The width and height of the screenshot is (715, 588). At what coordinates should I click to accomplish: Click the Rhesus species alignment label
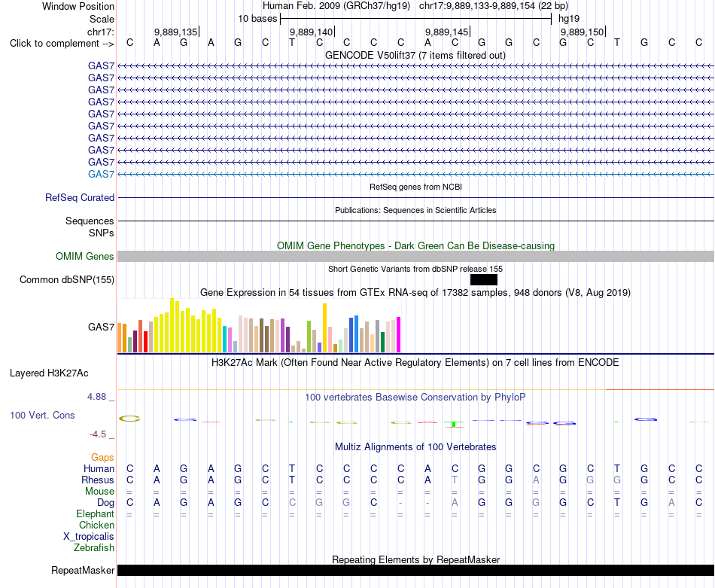click(x=98, y=480)
